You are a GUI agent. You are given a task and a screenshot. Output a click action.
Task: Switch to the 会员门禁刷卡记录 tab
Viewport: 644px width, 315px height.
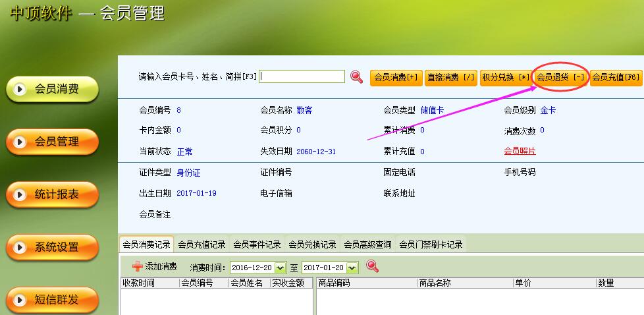pos(431,244)
